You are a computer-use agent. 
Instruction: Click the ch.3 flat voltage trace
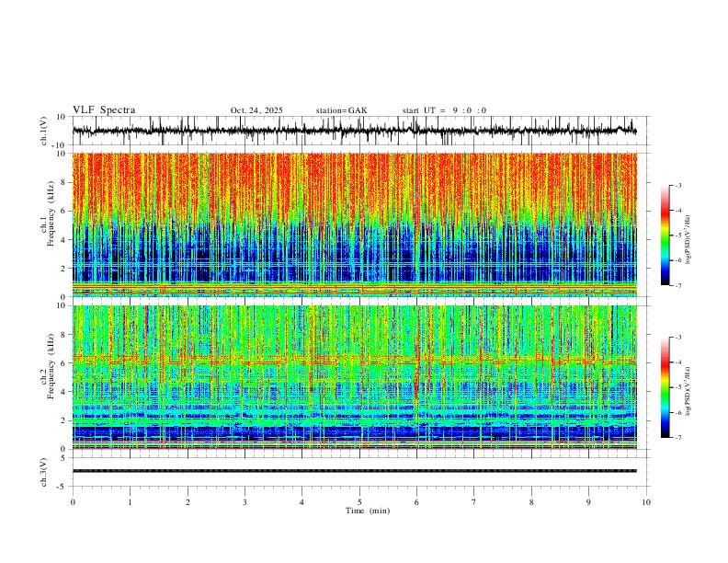pos(355,471)
